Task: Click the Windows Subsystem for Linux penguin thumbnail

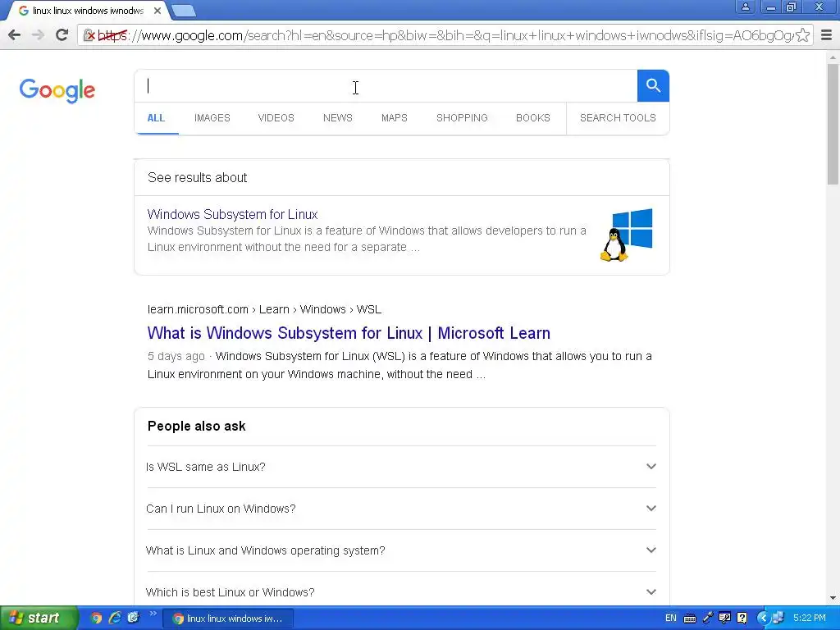Action: [x=626, y=235]
